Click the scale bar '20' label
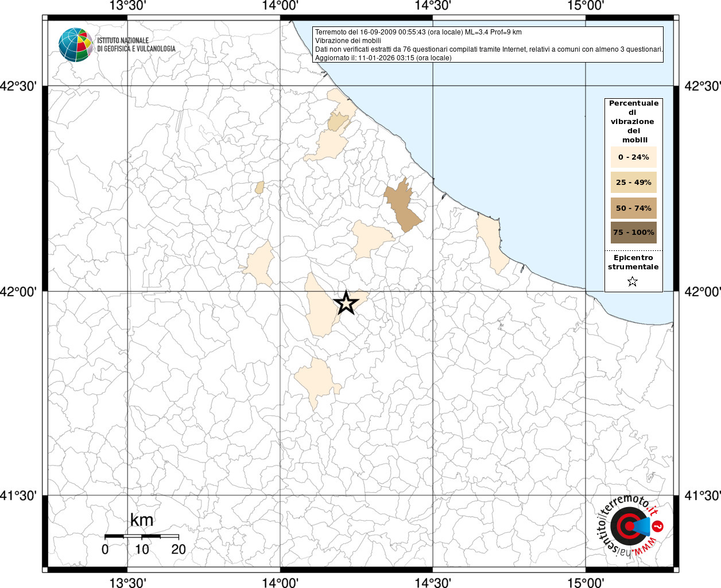721x588 pixels. point(179,550)
